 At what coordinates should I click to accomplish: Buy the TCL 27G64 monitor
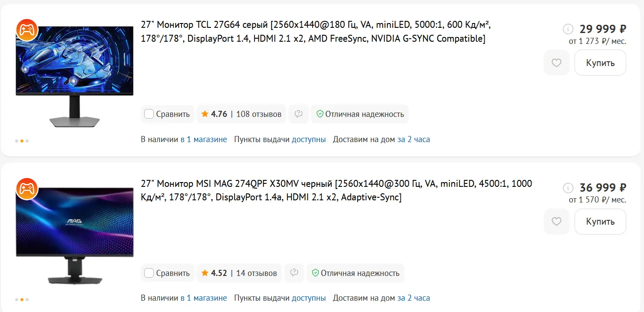tap(600, 63)
